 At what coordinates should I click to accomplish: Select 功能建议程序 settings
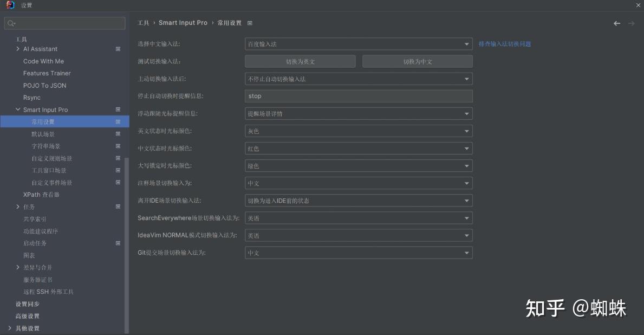pyautogui.click(x=40, y=231)
